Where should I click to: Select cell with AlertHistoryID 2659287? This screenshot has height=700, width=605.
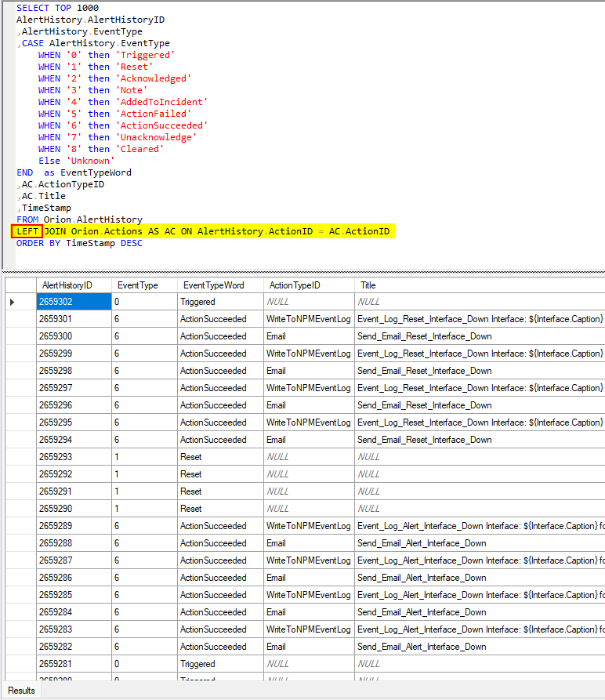[x=74, y=560]
